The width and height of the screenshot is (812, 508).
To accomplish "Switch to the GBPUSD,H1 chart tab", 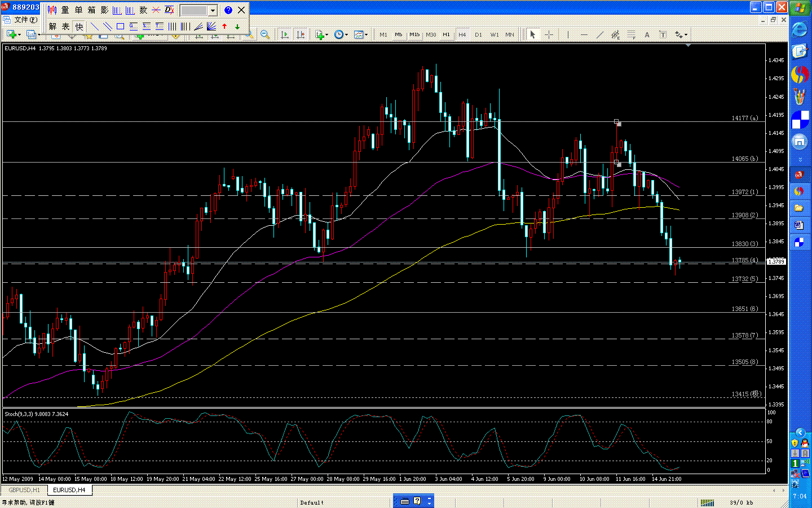I will point(24,490).
